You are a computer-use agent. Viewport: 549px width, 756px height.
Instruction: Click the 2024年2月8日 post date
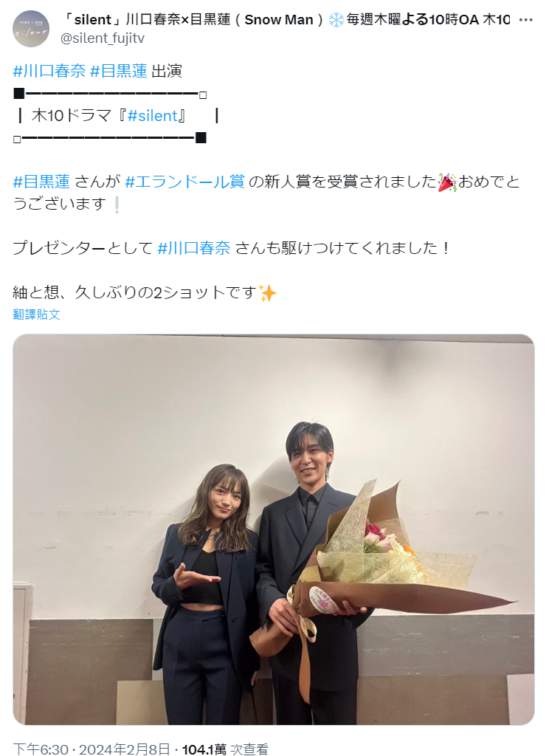tap(125, 749)
